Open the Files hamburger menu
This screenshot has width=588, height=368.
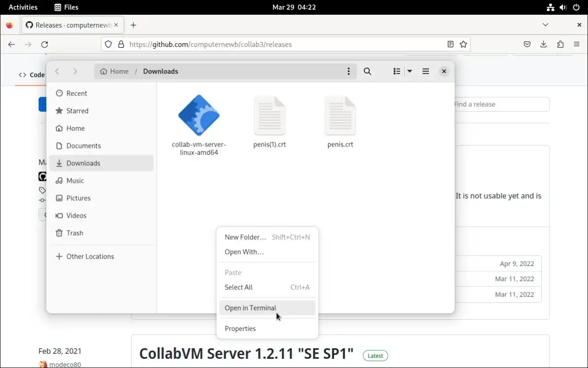(x=426, y=71)
